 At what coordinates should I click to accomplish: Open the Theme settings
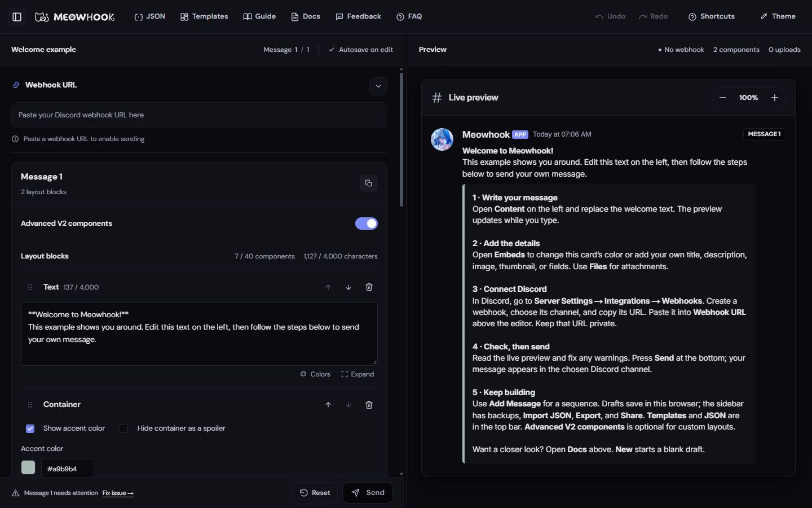click(x=778, y=16)
